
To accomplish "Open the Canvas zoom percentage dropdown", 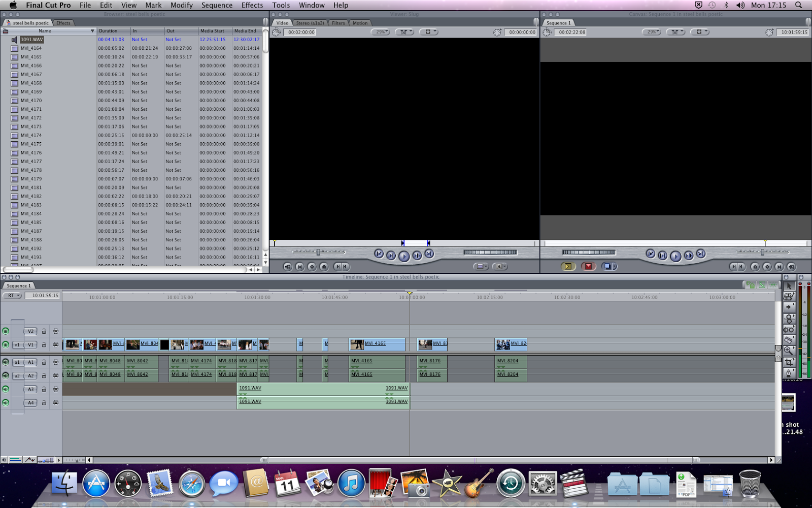I will (x=652, y=31).
